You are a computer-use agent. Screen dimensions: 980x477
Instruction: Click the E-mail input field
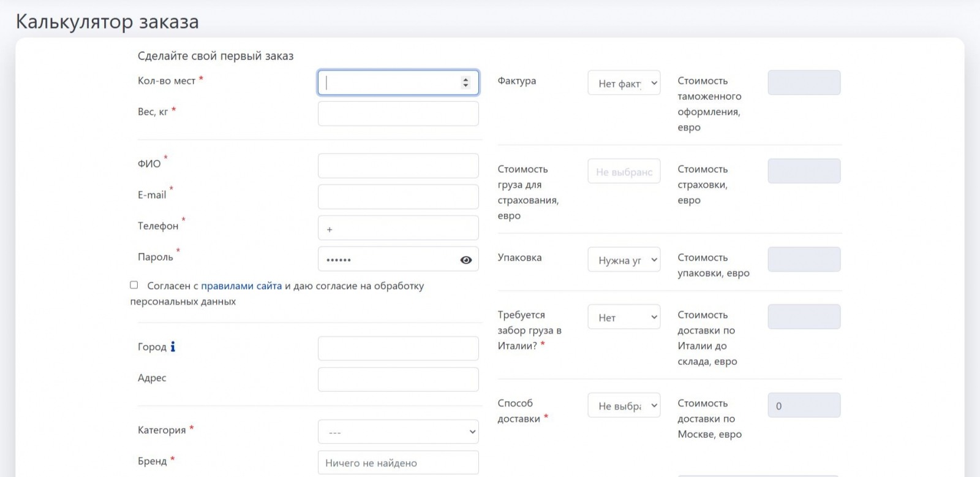398,197
